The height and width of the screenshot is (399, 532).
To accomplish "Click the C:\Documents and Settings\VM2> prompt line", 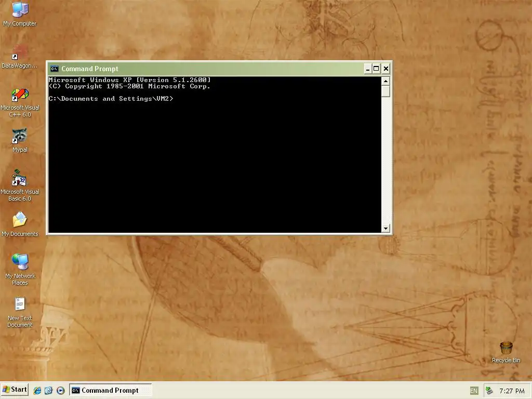I will coord(111,99).
